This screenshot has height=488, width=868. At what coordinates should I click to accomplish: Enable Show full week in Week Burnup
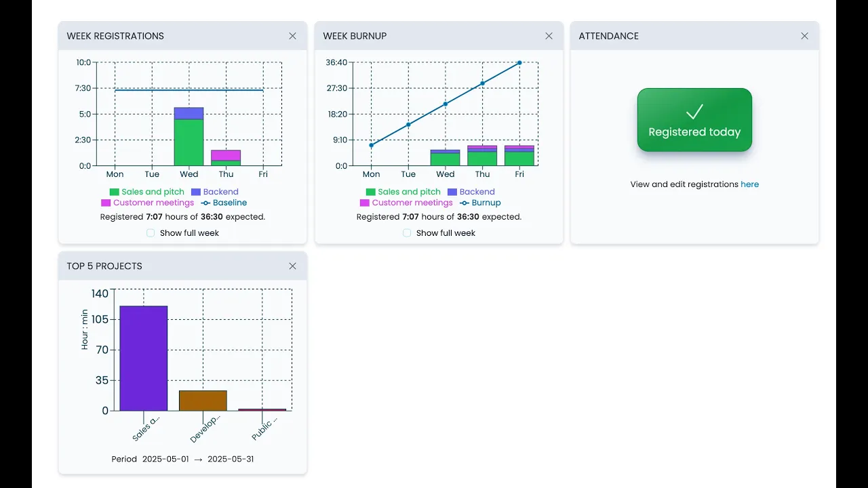coord(407,233)
